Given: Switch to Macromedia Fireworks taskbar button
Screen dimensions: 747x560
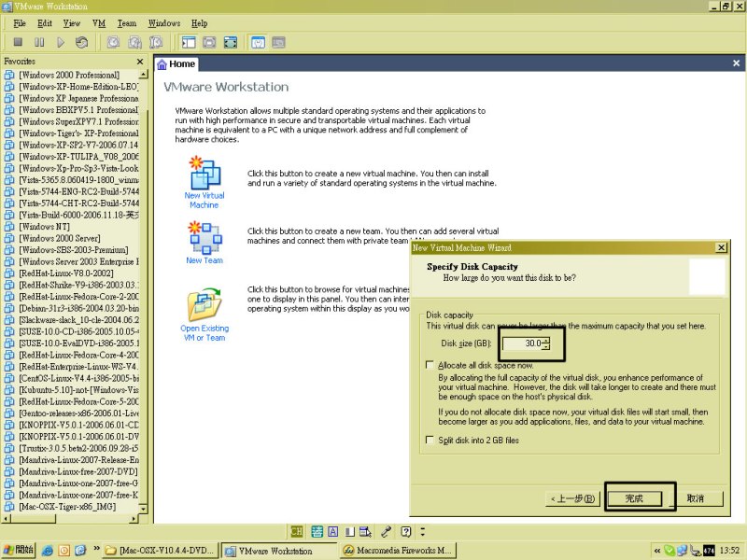Looking at the screenshot, I should tap(398, 551).
